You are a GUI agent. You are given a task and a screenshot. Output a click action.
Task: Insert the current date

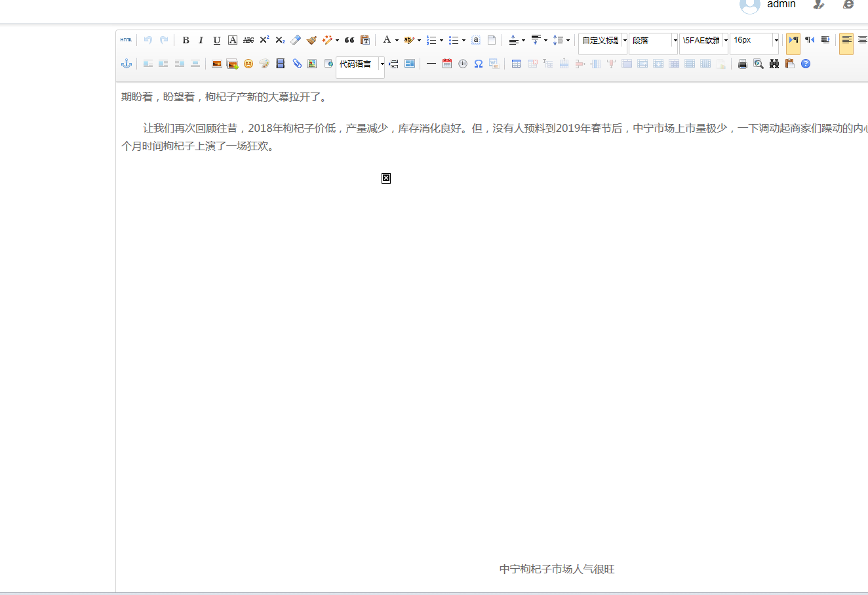click(x=447, y=64)
